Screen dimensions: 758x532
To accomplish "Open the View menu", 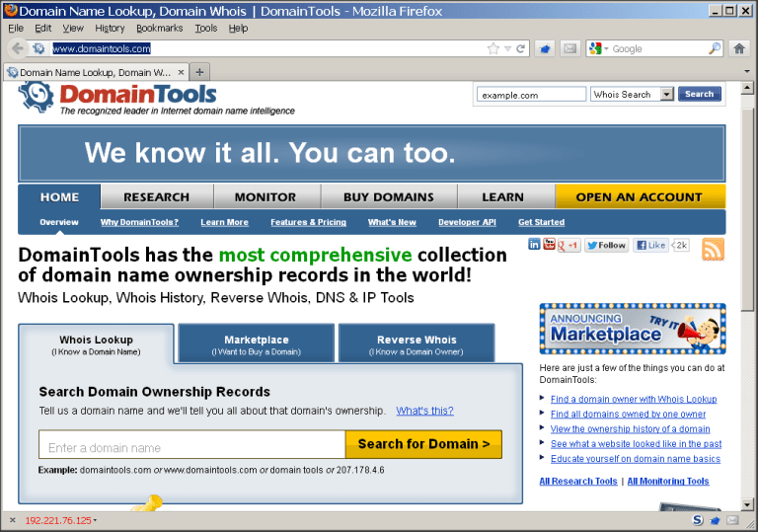I will 73,28.
